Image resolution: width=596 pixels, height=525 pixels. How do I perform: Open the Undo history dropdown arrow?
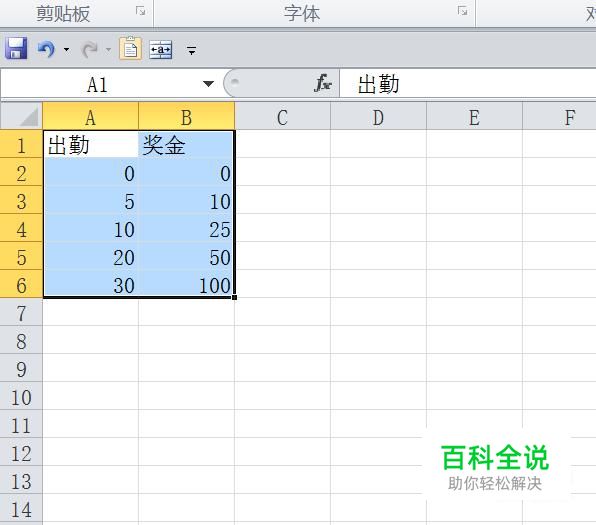point(67,49)
